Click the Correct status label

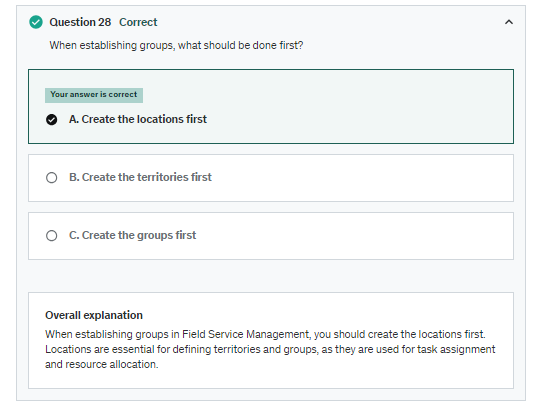click(138, 22)
